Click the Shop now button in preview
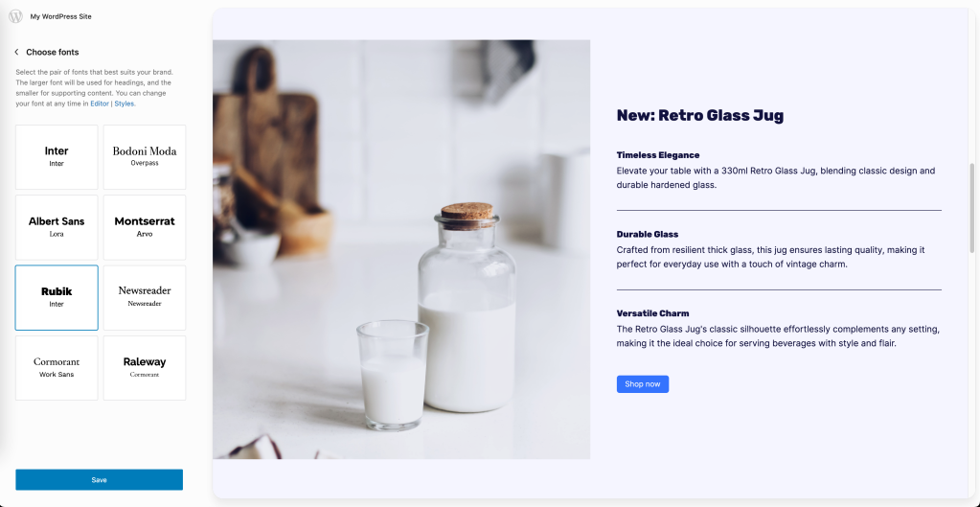The image size is (980, 507). (x=643, y=384)
